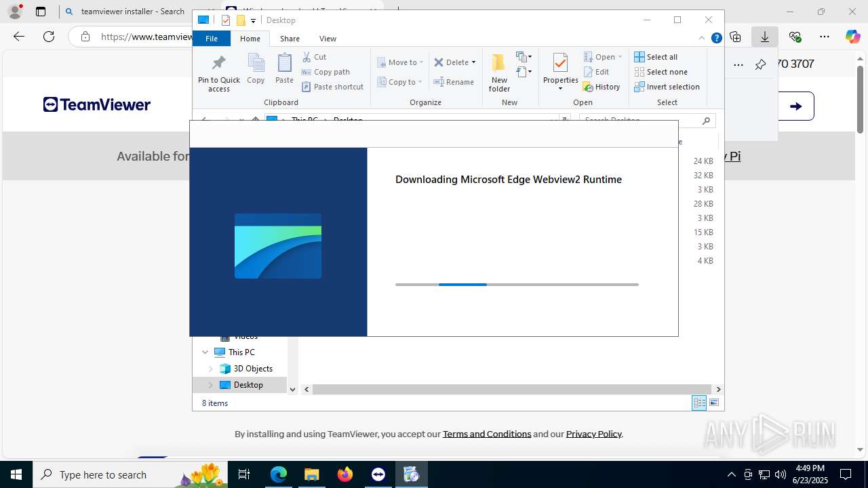The image size is (868, 488).
Task: Open File Explorer from the taskbar
Action: tap(311, 475)
